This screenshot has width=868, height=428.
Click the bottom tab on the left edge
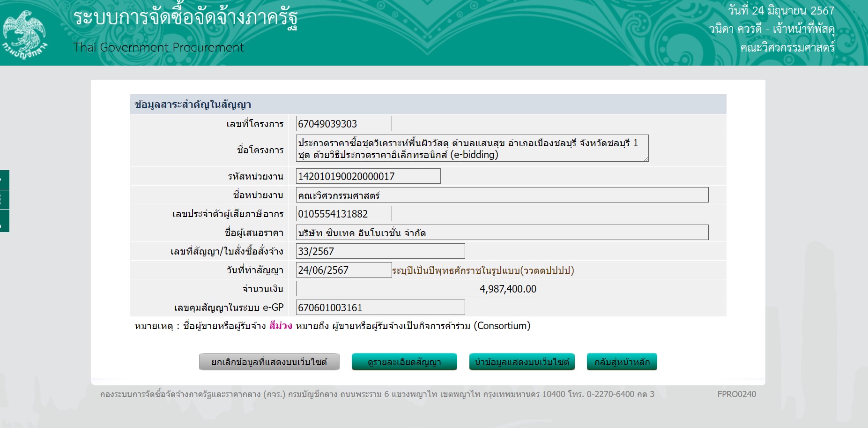tap(4, 221)
